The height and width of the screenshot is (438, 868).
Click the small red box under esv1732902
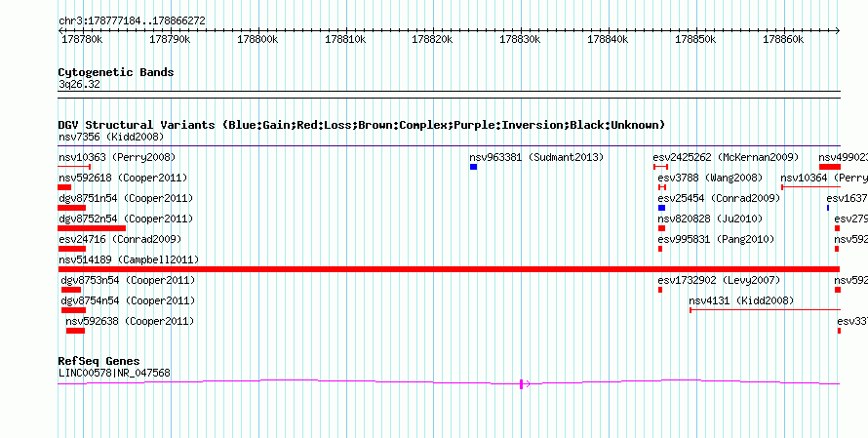tap(660, 290)
